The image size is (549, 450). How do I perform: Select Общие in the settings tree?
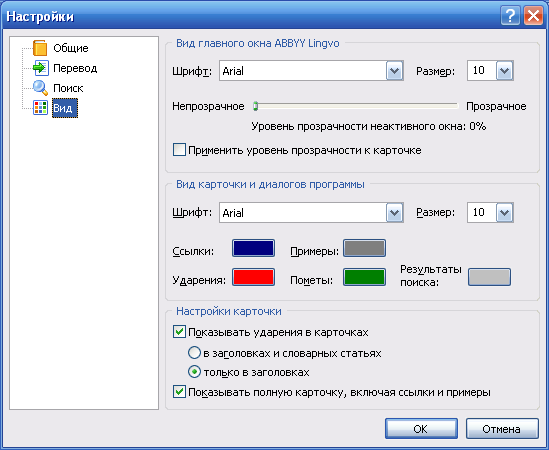(71, 48)
